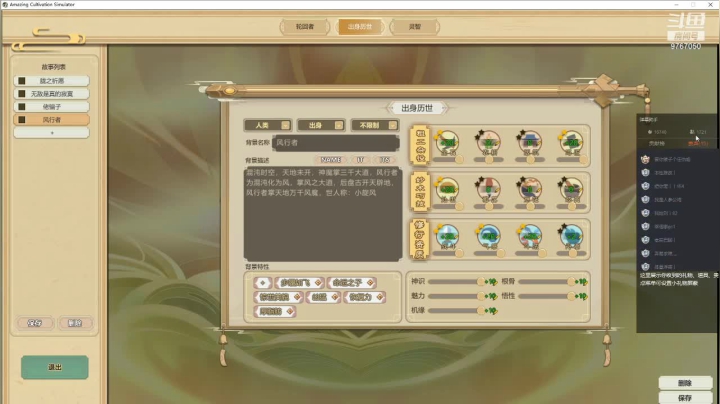720x404 pixels.
Task: Click the first round icon in the top attribute row
Action: point(448,143)
